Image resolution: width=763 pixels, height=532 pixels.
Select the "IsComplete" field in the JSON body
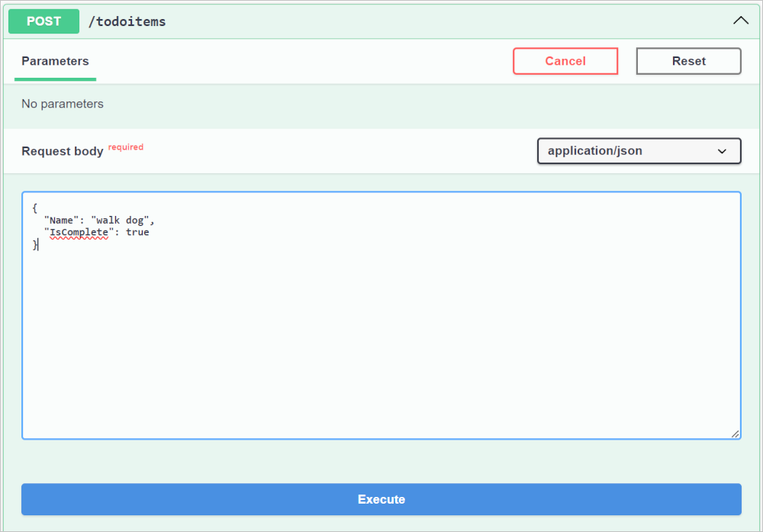[x=75, y=232]
